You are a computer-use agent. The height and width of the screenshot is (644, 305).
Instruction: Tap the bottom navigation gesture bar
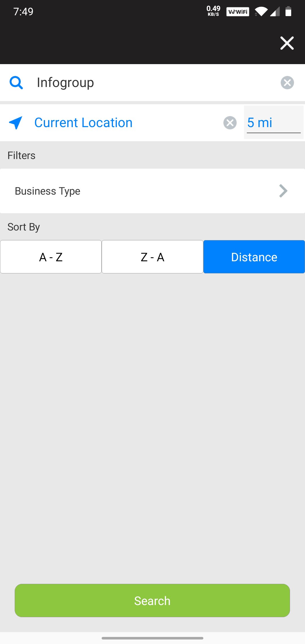[152, 638]
